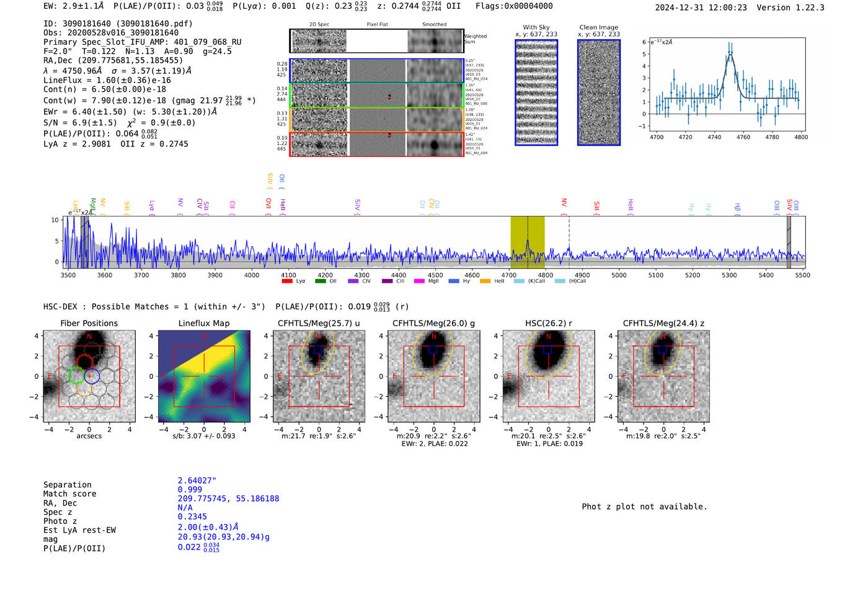Click the Photo z value 0.2345
The image size is (868, 591).
(192, 517)
